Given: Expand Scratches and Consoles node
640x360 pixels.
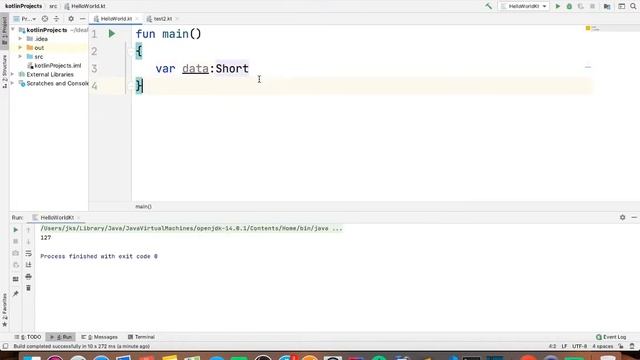Looking at the screenshot, I should [x=13, y=83].
